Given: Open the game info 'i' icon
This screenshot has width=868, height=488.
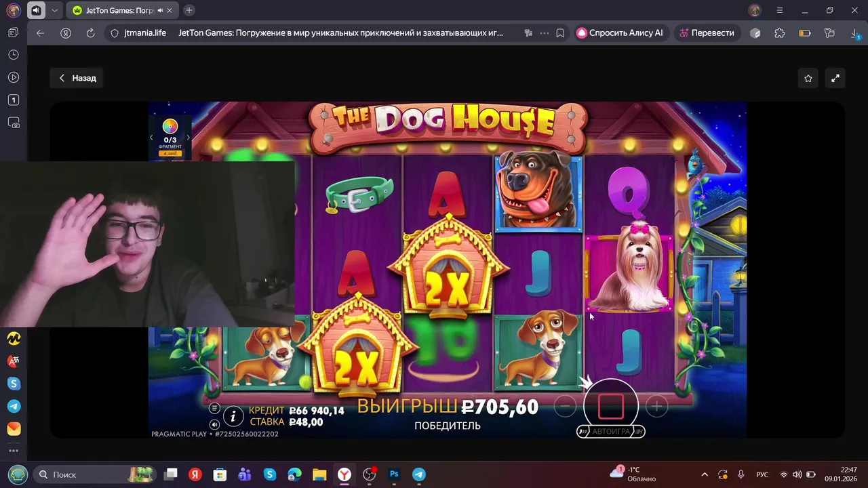Looking at the screenshot, I should [233, 415].
